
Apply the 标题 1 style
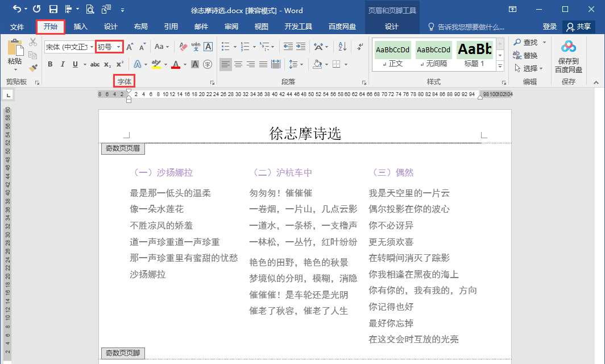click(x=475, y=55)
